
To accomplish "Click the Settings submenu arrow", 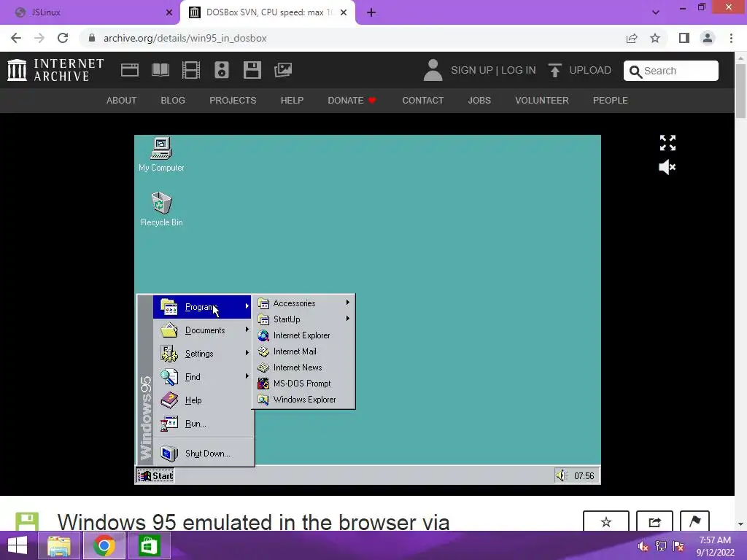I will click(x=247, y=353).
